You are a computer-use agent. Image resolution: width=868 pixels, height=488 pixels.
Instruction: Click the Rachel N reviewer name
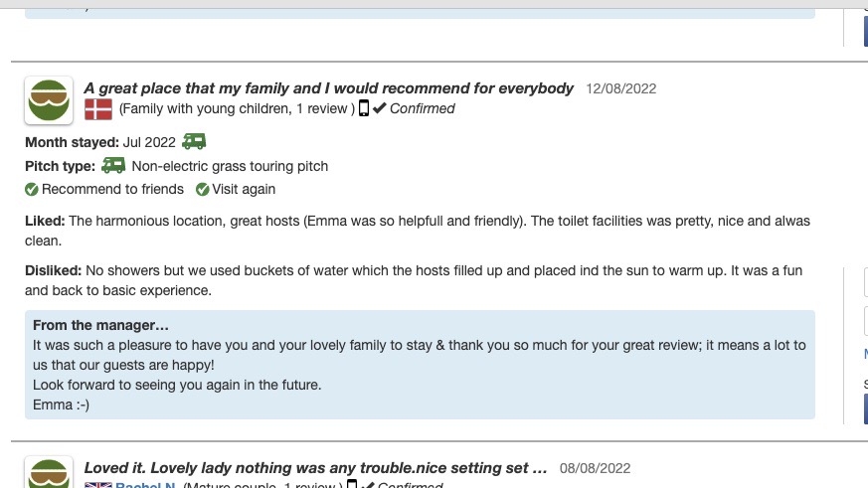(145, 486)
